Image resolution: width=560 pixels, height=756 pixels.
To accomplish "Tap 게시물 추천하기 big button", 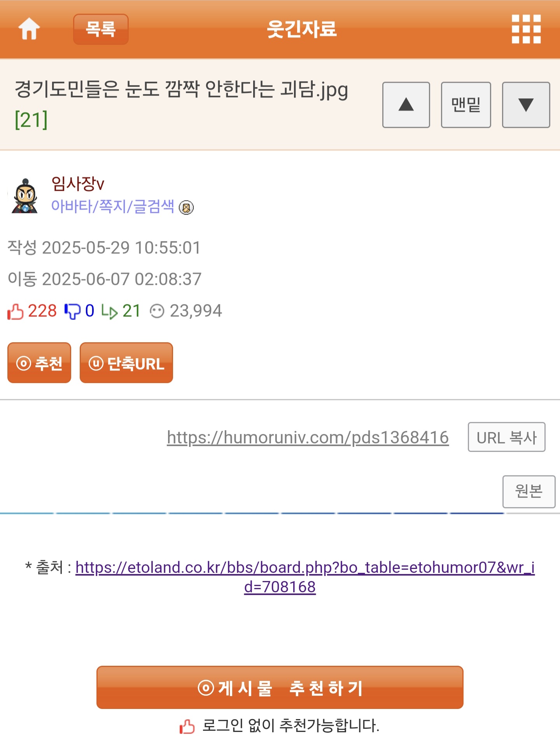I will [280, 688].
